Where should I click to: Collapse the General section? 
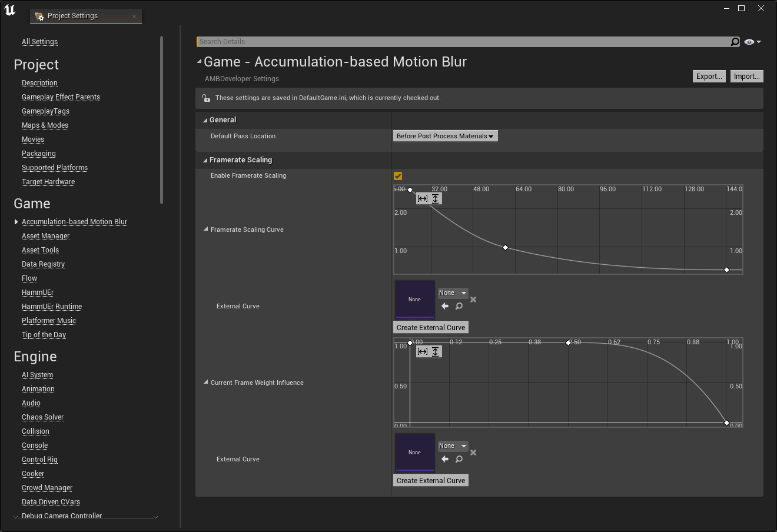(205, 120)
